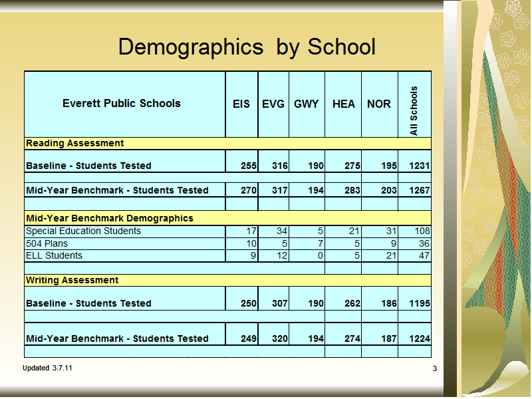Select value 316 in Reading Baseline row
Viewport: 532px width, 399px height.
tap(280, 166)
